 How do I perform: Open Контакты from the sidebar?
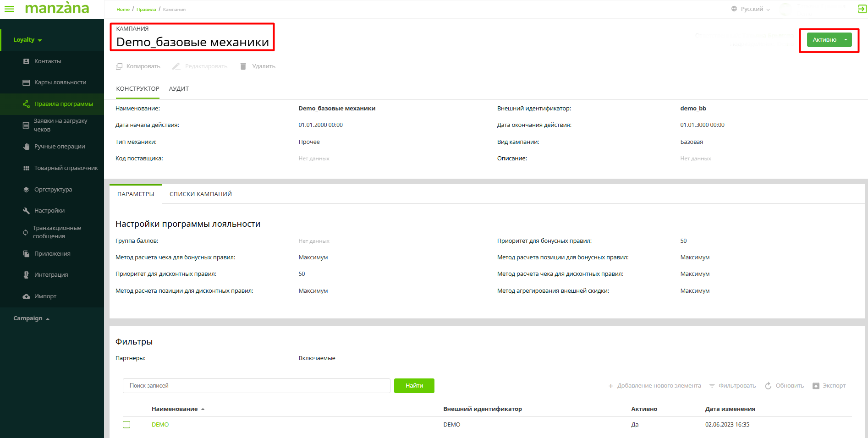coord(48,61)
